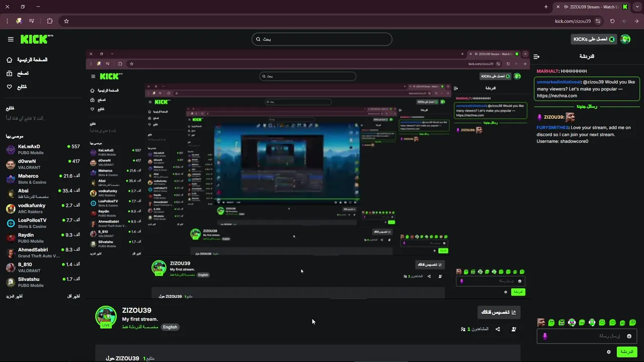
Task: Click the FURYSMITH63 username in chat
Action: [x=552, y=128]
